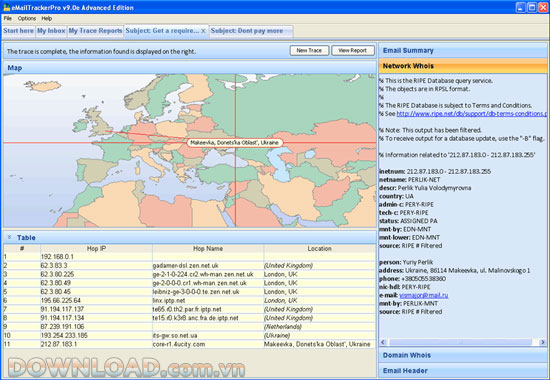Click the inetnum 212.87.183.0 range line
Image resolution: width=550 pixels, height=380 pixels.
[435, 172]
